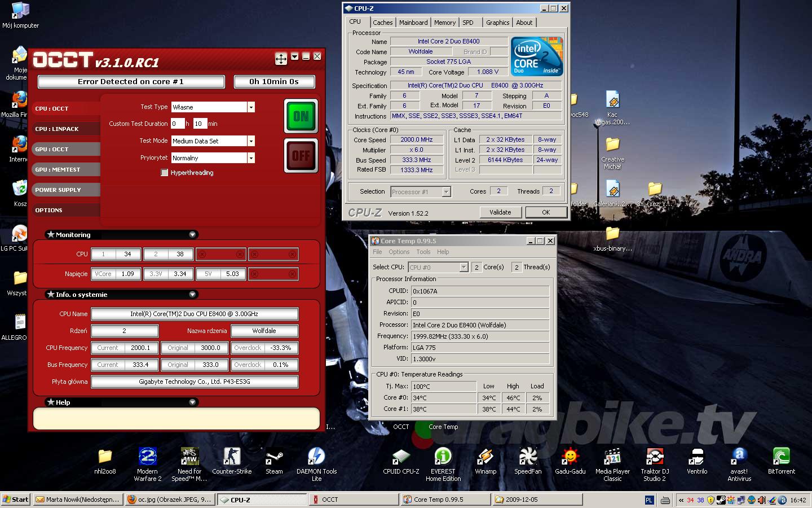812x508 pixels.
Task: Collapse the Info. o systemie section
Action: pyautogui.click(x=192, y=295)
